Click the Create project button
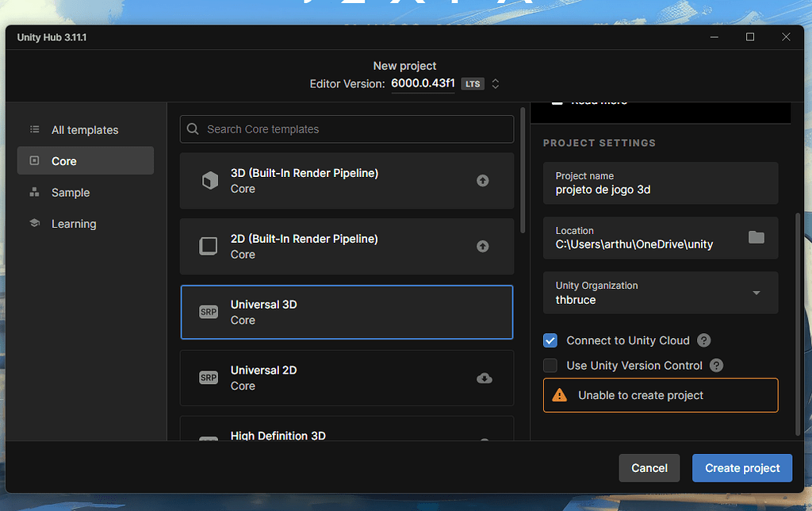The image size is (812, 511). [741, 467]
